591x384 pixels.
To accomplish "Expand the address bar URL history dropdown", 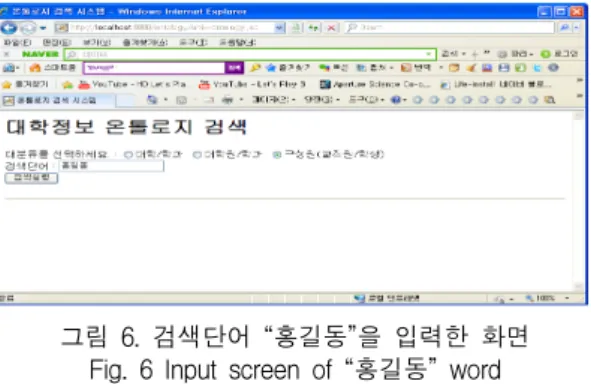I will coord(280,28).
